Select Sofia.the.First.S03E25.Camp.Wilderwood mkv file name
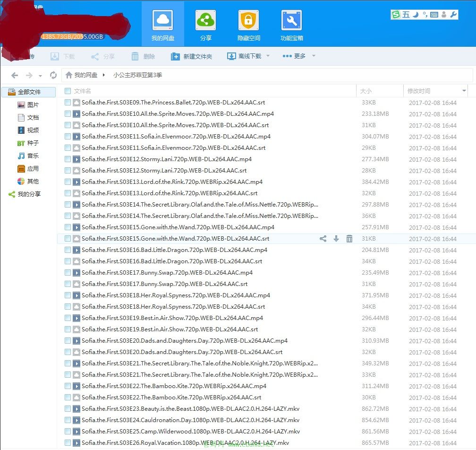 coord(191,432)
